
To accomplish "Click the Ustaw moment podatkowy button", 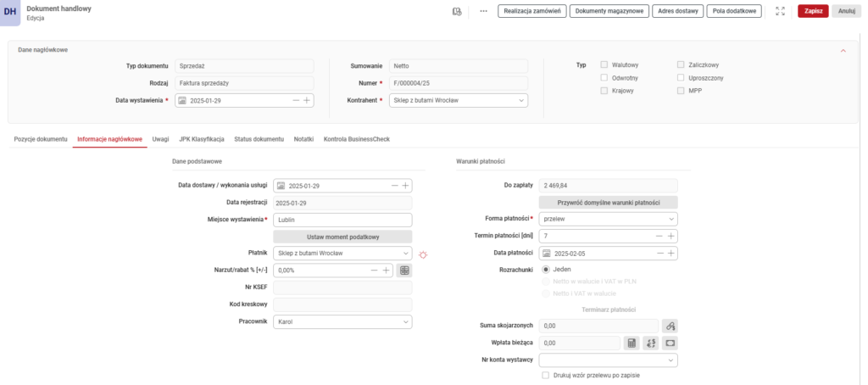I will coord(342,236).
